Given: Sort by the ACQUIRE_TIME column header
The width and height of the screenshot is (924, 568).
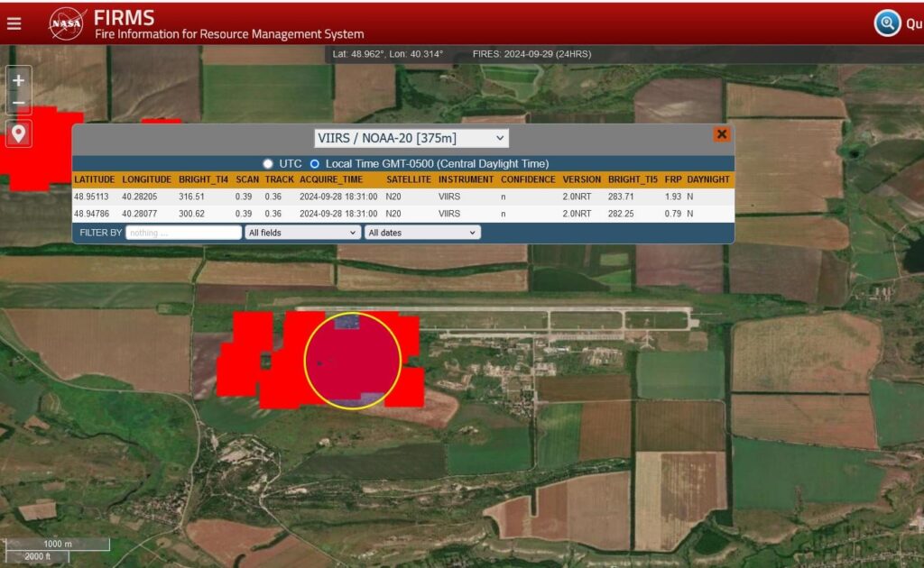Looking at the screenshot, I should pyautogui.click(x=331, y=179).
